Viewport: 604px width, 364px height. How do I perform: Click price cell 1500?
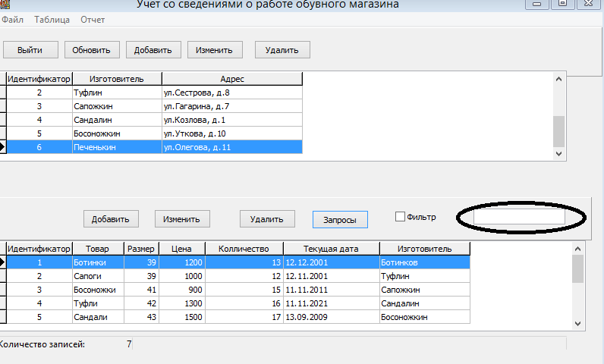[182, 317]
